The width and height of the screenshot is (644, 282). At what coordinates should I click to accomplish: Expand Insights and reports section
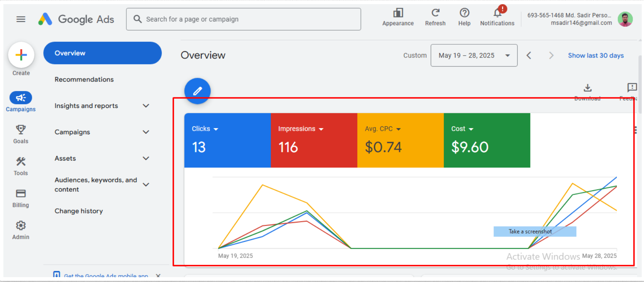pos(146,106)
